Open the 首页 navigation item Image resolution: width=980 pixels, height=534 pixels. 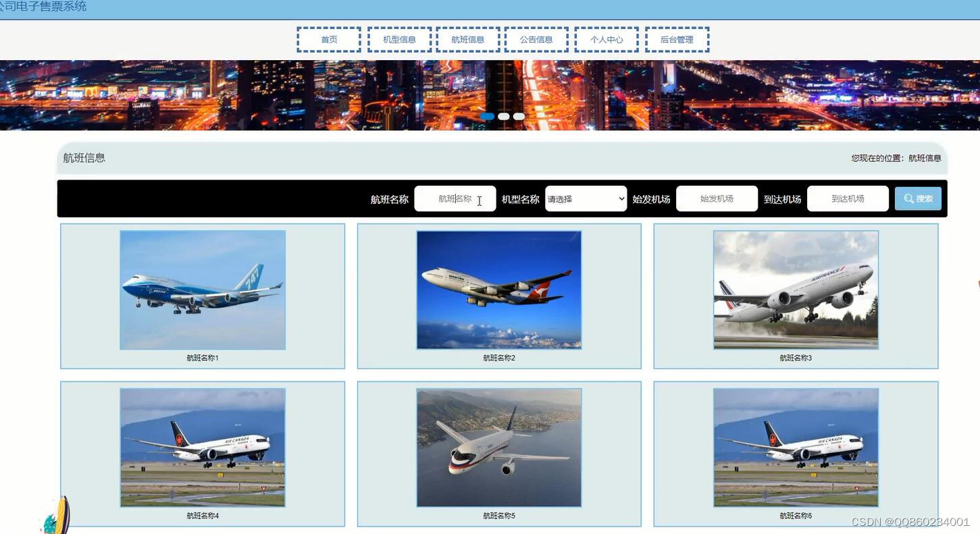pyautogui.click(x=329, y=40)
